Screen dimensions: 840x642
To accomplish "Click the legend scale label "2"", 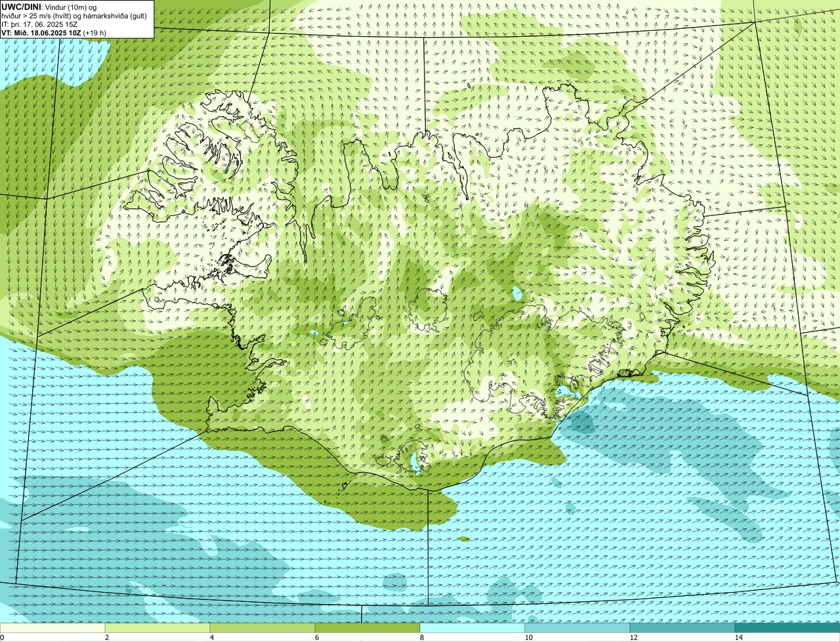I will pyautogui.click(x=106, y=637).
